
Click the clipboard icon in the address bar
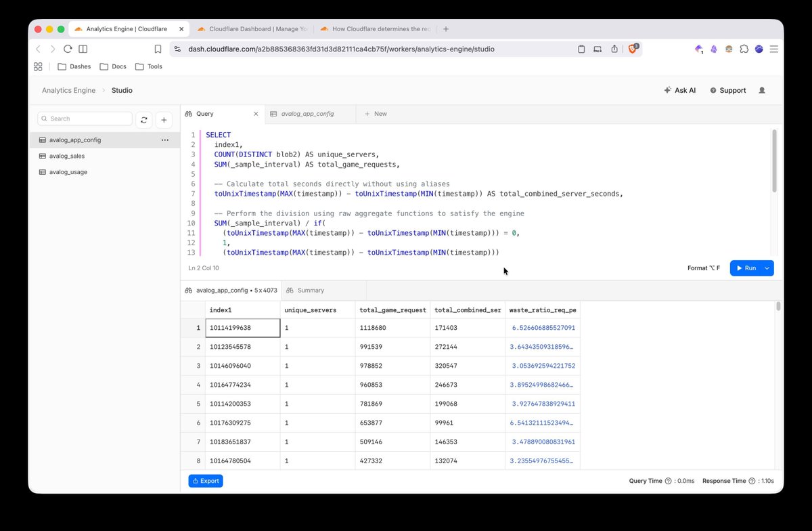click(581, 49)
